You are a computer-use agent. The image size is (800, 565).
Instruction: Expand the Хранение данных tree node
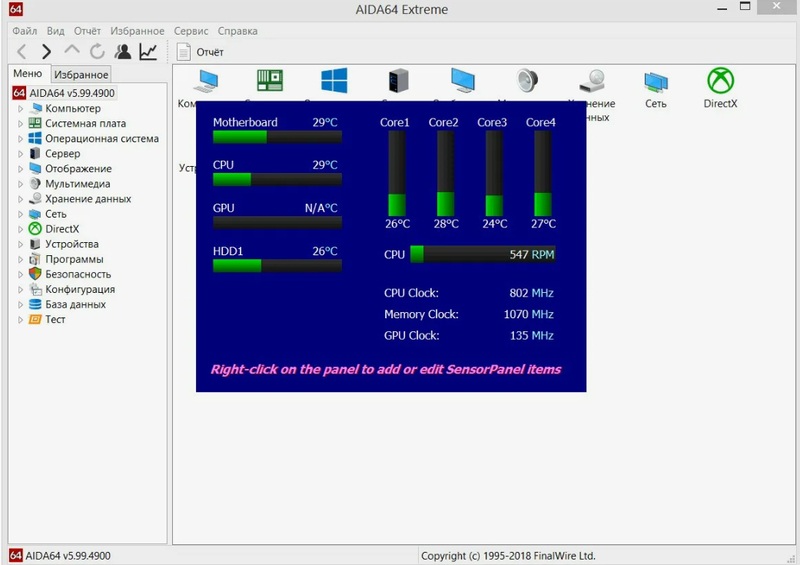pyautogui.click(x=20, y=199)
